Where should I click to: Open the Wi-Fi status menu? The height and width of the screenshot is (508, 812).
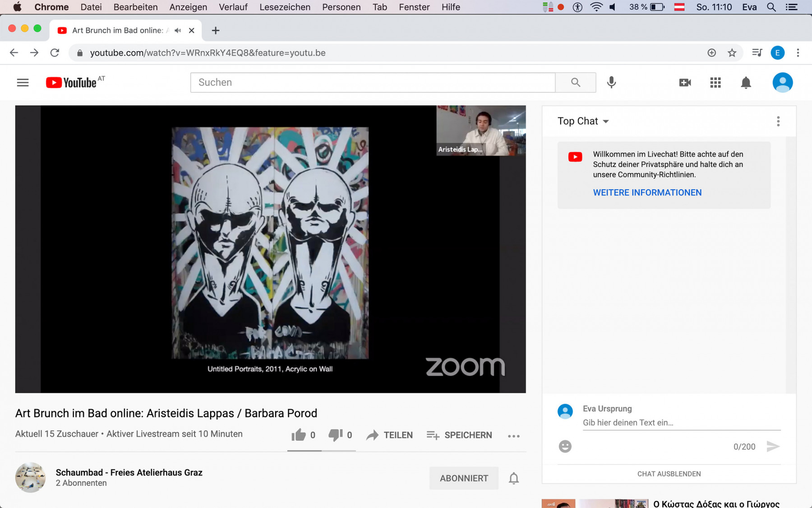click(596, 7)
